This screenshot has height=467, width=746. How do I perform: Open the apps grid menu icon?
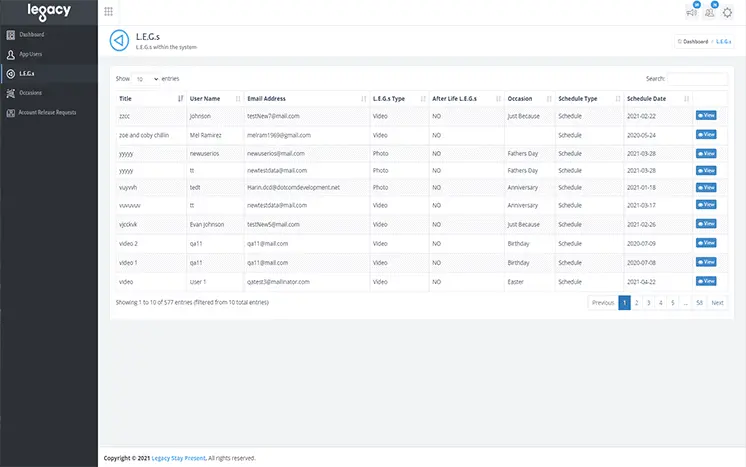108,12
